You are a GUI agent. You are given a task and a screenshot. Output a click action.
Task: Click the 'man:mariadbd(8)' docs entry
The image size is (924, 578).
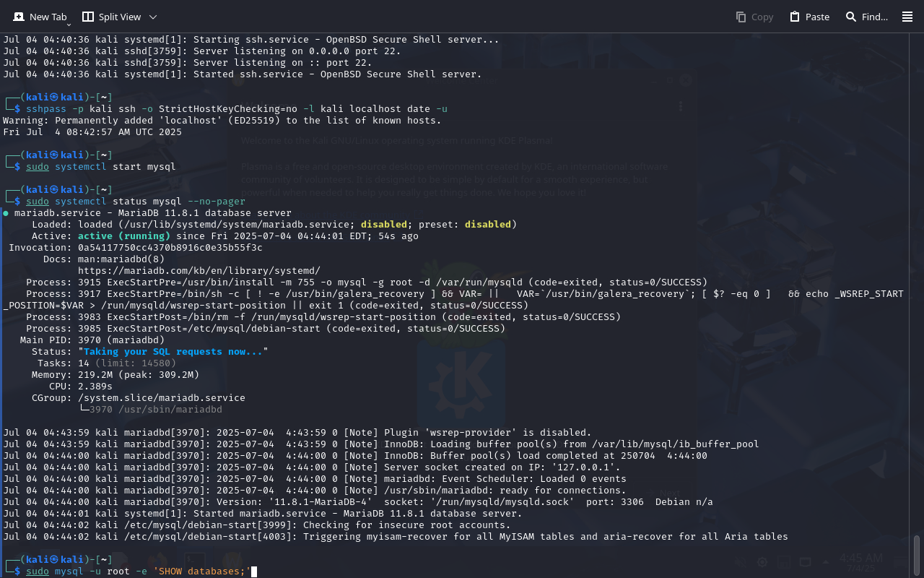pyautogui.click(x=121, y=259)
